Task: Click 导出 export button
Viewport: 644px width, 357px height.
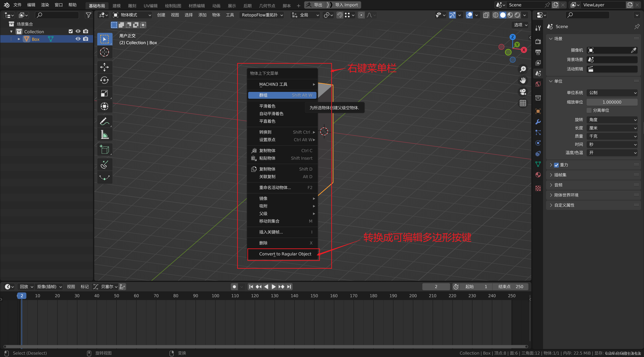Action: (315, 5)
